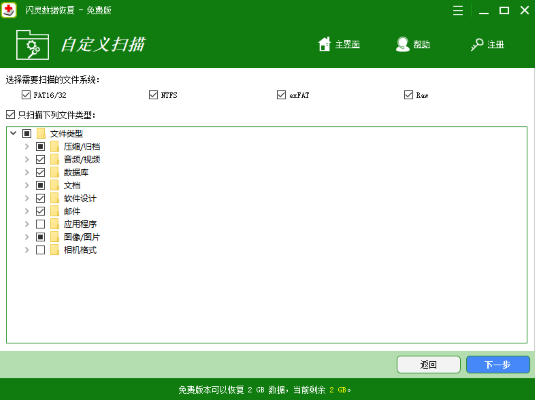Viewport: 535px width, 400px height.
Task: Open the hamburger menu in title bar
Action: [458, 11]
